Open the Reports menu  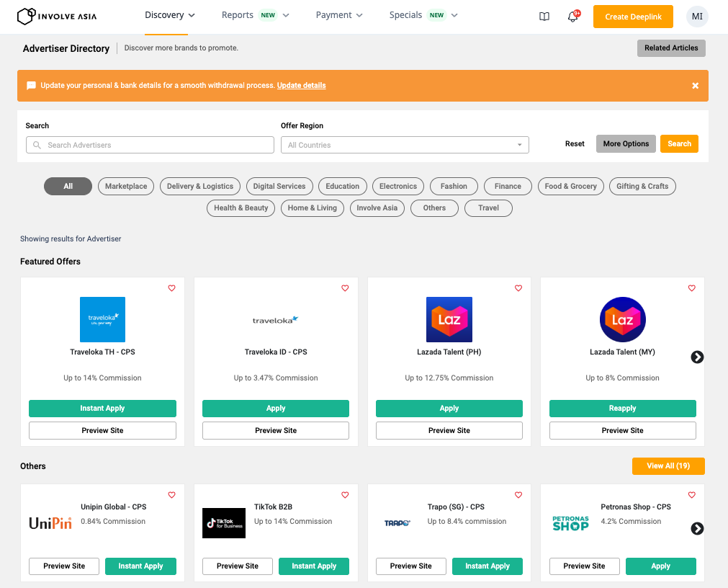(x=256, y=15)
